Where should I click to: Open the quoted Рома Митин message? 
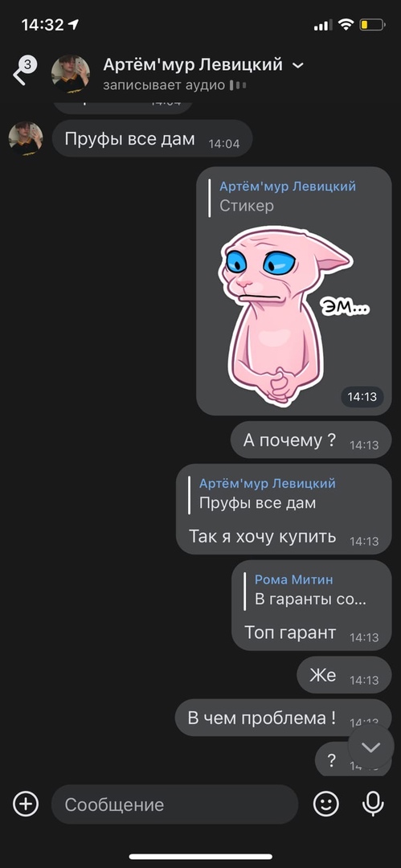(305, 590)
